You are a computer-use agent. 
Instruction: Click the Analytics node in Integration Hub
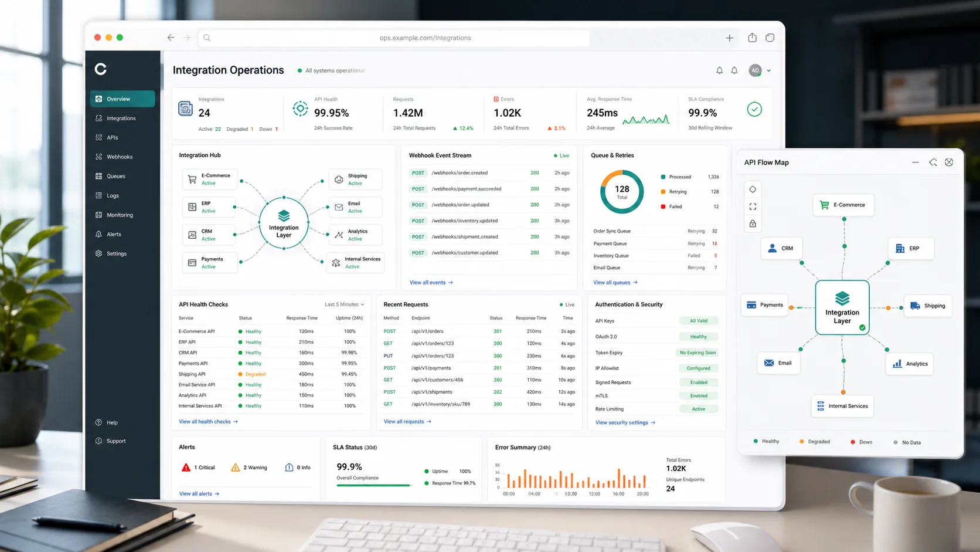click(355, 235)
